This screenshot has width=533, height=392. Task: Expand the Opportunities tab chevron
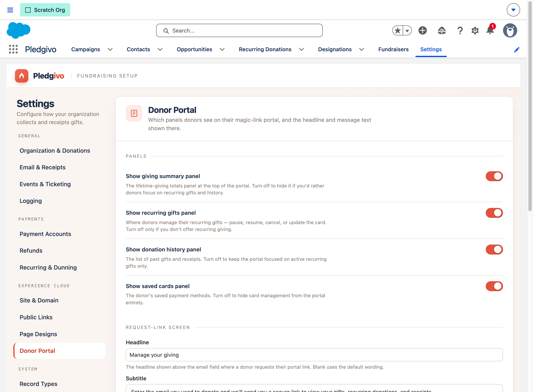tap(222, 49)
